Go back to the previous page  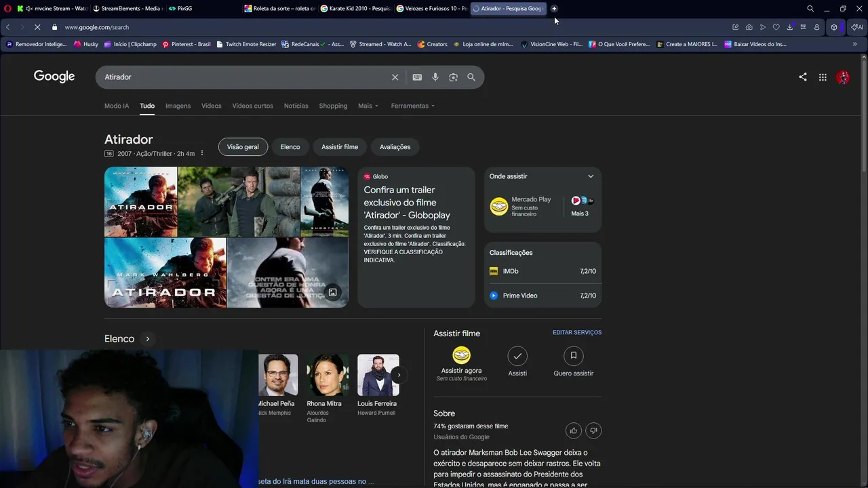(x=8, y=27)
